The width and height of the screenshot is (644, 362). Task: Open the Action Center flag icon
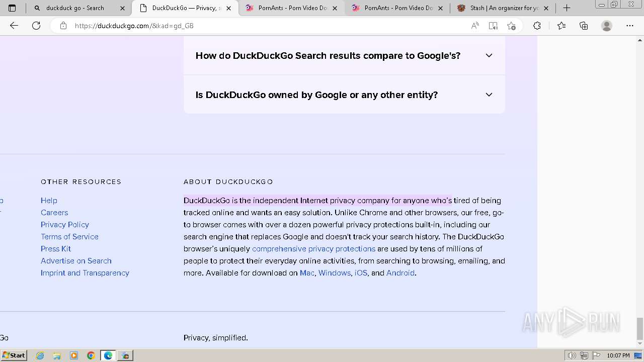[596, 355]
